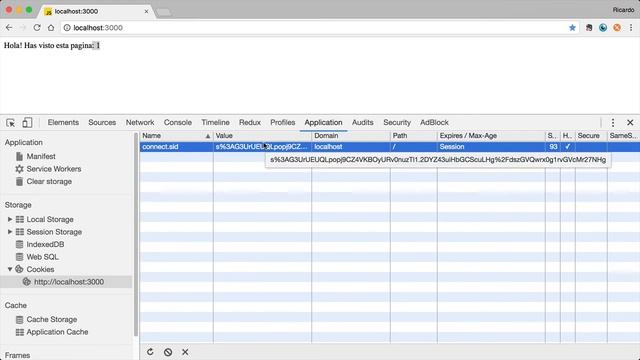640x360 pixels.
Task: Open the Profiles tab
Action: (282, 122)
